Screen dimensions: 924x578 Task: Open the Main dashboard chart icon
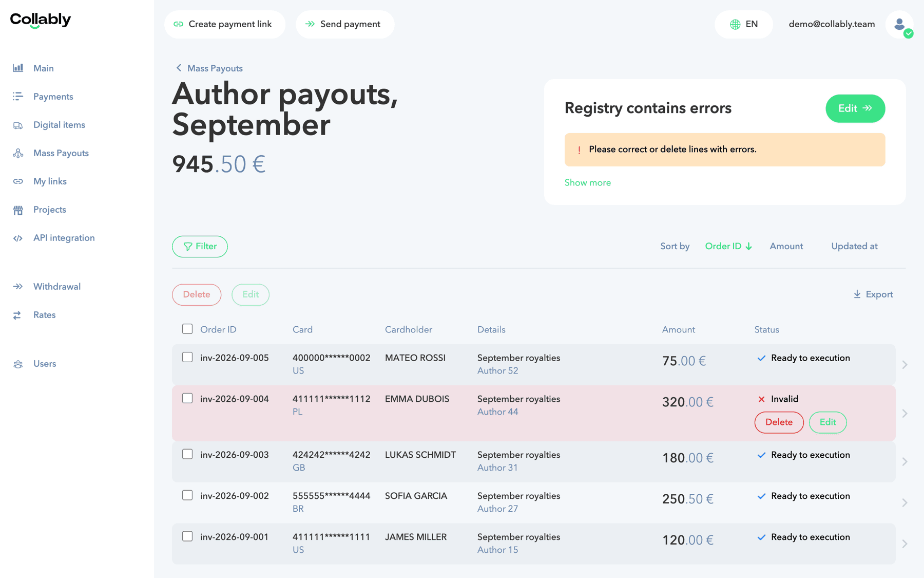[x=18, y=68]
